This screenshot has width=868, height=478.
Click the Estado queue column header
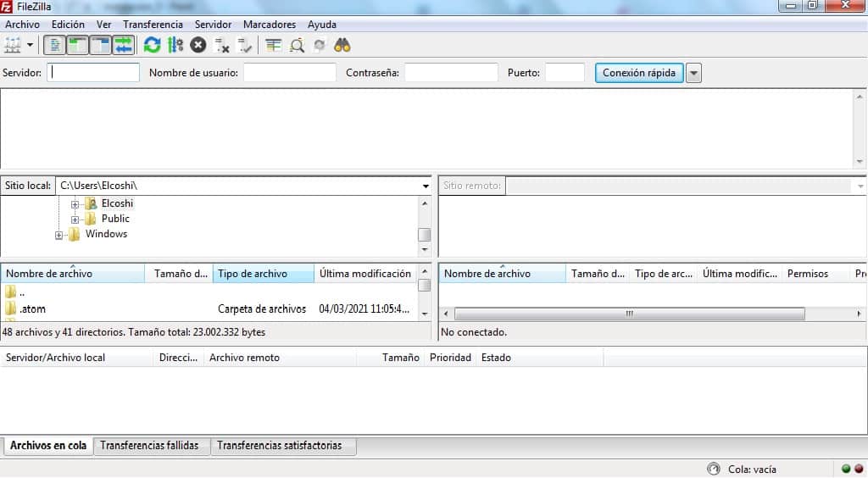[x=540, y=358]
